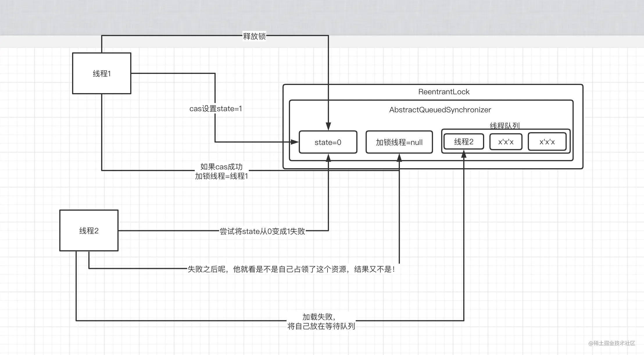Click the 加锁线程=null node
Screen dimensions: 644x355
pos(399,142)
